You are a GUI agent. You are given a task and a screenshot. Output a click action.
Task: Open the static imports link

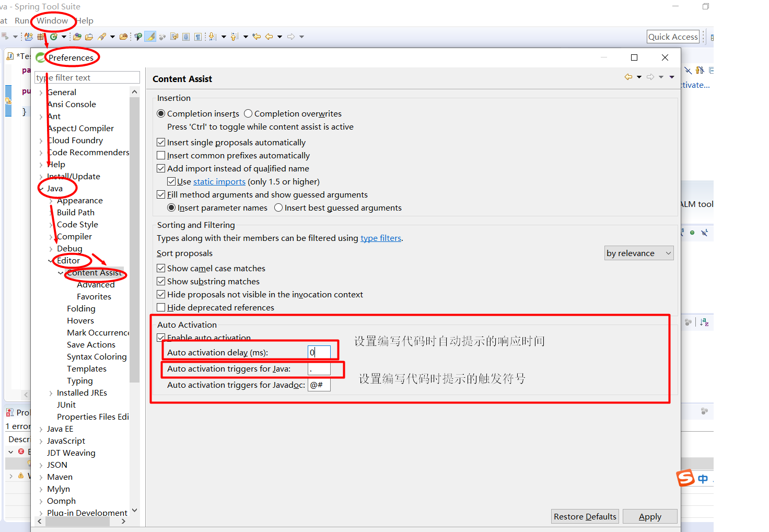click(219, 181)
